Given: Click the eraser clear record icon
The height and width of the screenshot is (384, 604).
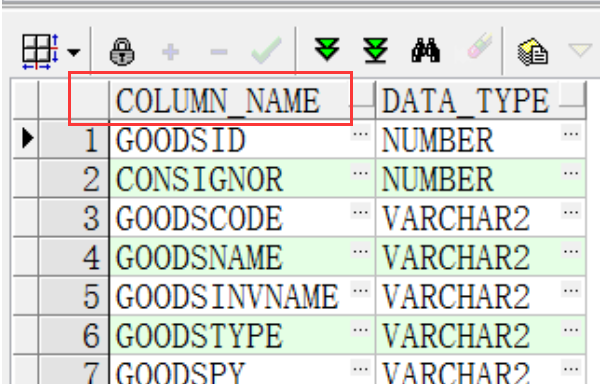Looking at the screenshot, I should 480,46.
